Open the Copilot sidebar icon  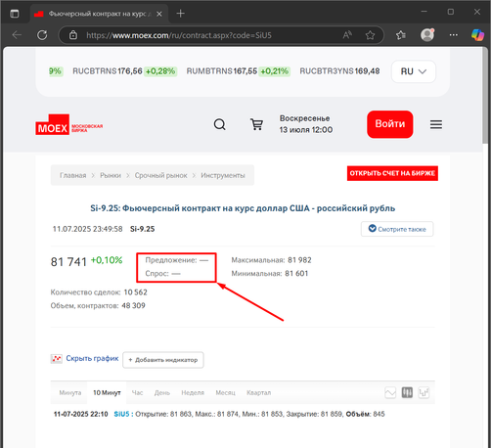coord(477,35)
